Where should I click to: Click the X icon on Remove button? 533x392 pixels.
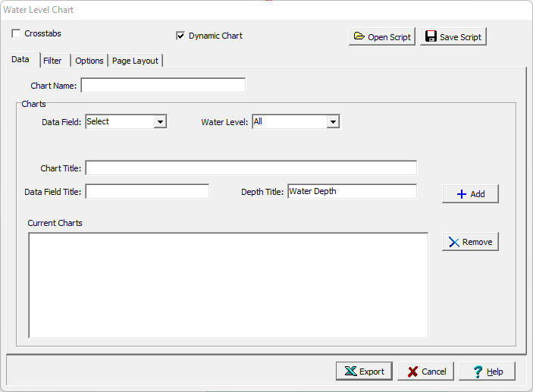[453, 242]
